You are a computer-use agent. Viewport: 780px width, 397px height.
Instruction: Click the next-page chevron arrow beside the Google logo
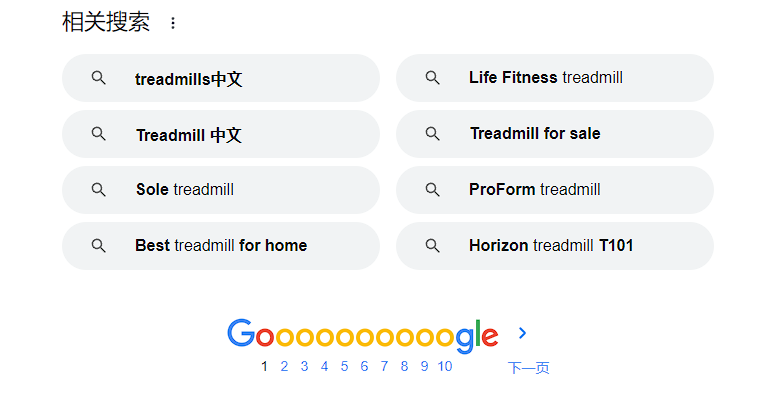522,333
